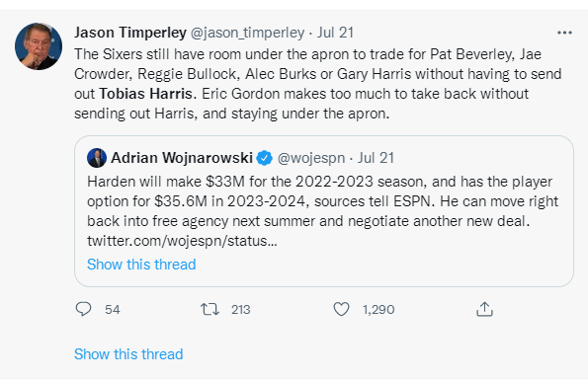Click bottom Show this thread link
This screenshot has height=382, width=588.
128,354
